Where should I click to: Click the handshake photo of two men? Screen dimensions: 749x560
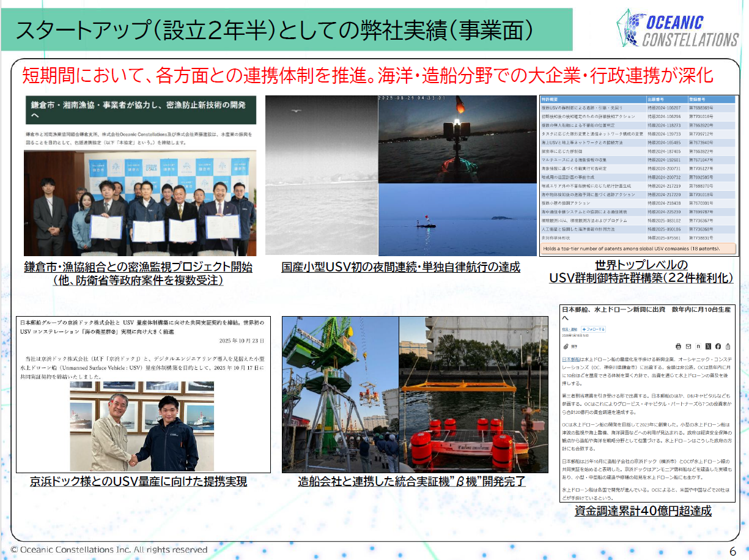coord(142,427)
